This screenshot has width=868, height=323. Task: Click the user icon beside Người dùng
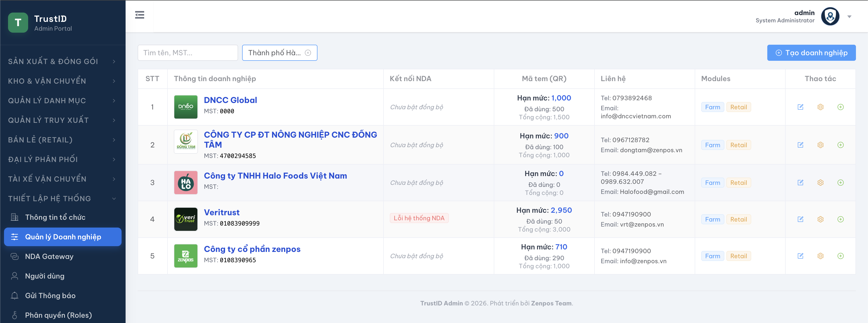15,276
